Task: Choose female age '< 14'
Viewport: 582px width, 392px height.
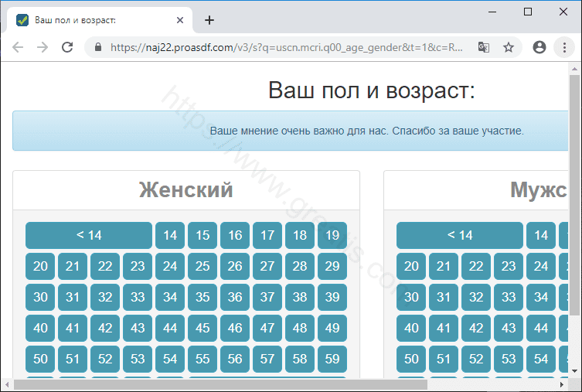Action: [89, 235]
